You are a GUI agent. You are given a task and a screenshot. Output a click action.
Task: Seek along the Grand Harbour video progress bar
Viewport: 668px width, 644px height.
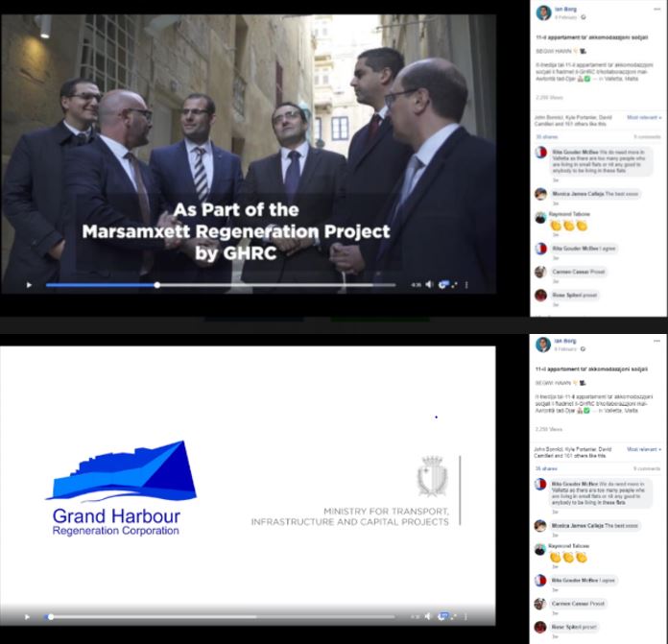(x=220, y=617)
